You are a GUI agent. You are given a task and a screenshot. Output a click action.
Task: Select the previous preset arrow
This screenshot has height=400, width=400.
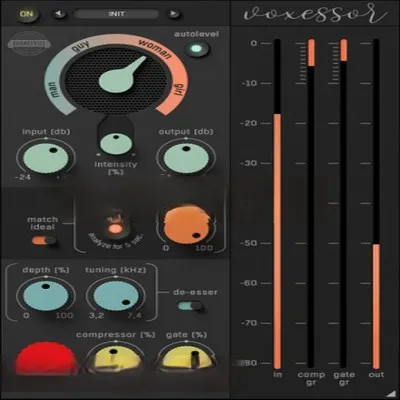(x=60, y=14)
